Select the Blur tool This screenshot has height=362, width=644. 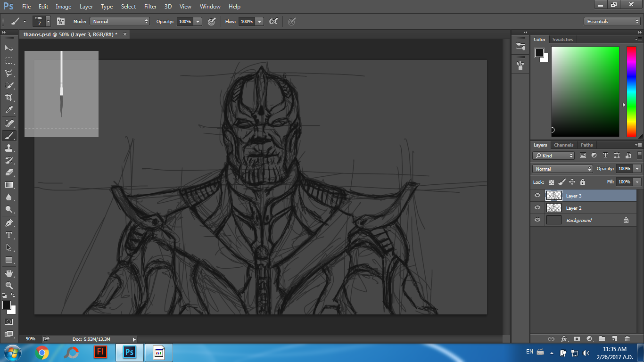coord(9,197)
